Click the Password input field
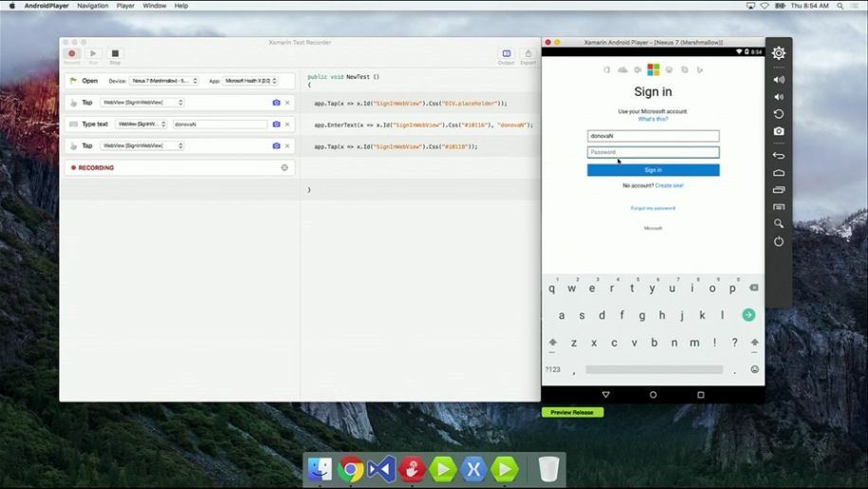Viewport: 868px width, 489px height. coord(653,152)
